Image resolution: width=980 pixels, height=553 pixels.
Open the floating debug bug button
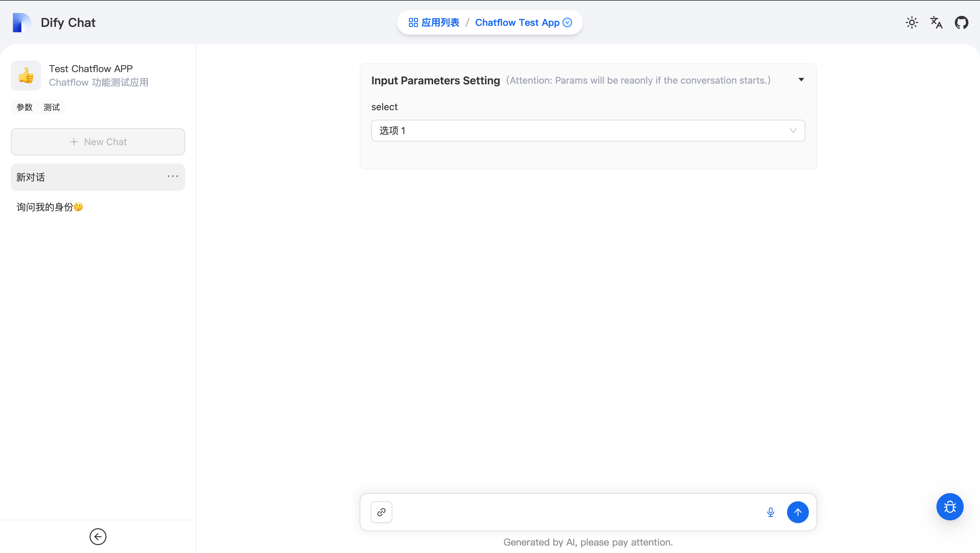(950, 507)
